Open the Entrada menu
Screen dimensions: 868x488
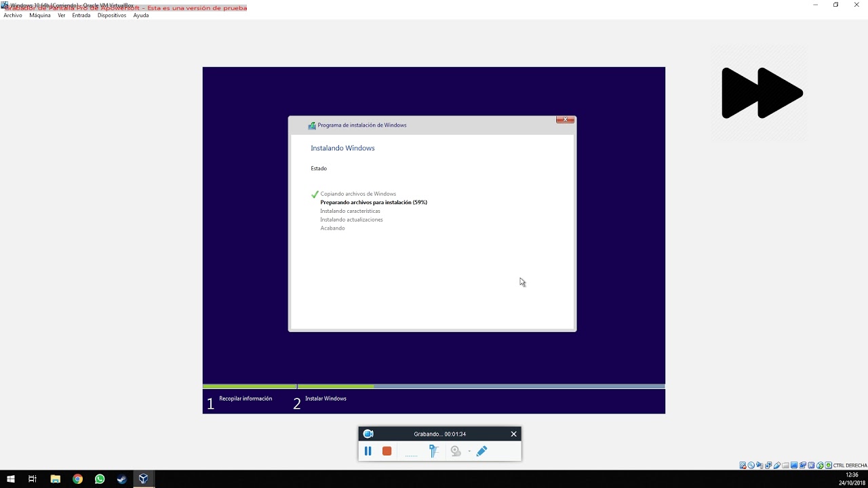pyautogui.click(x=81, y=15)
